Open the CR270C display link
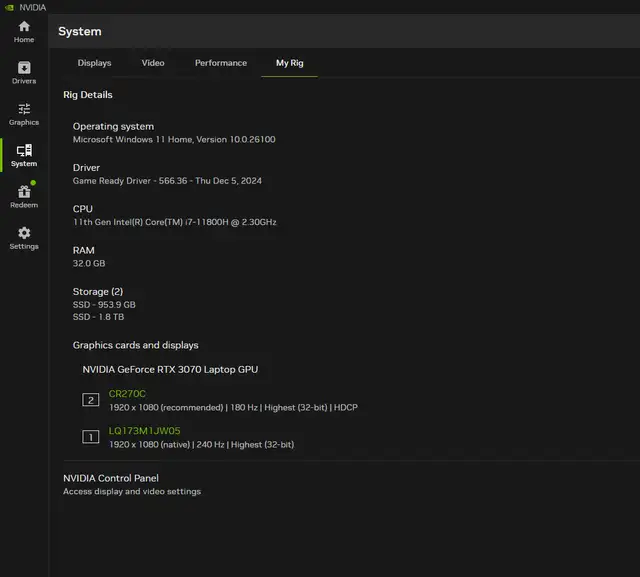The height and width of the screenshot is (577, 640). pos(127,394)
